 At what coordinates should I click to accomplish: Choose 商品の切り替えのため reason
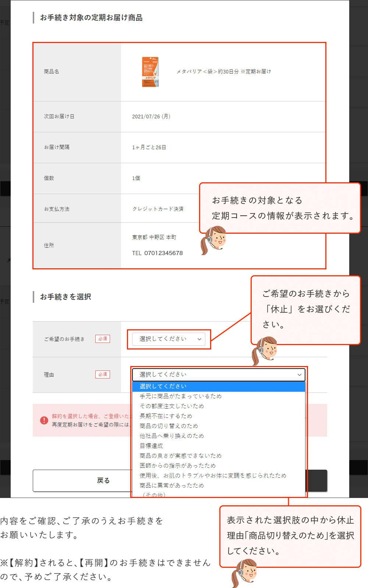pyautogui.click(x=169, y=426)
